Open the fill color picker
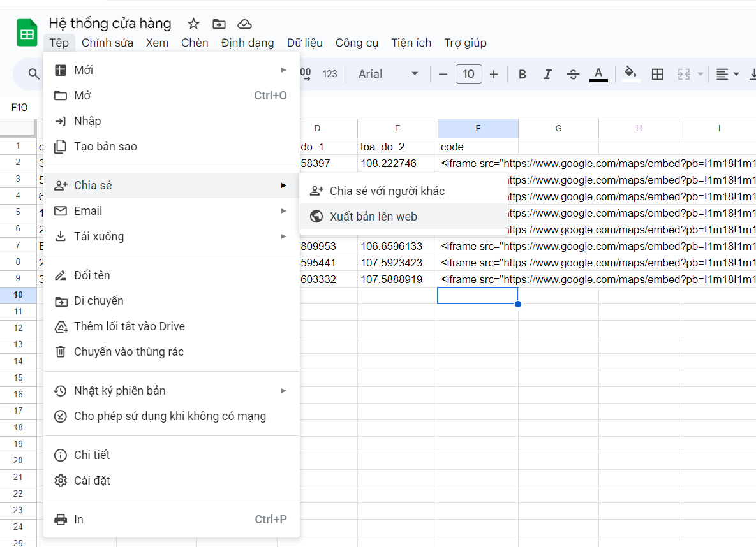756x547 pixels. click(x=631, y=74)
